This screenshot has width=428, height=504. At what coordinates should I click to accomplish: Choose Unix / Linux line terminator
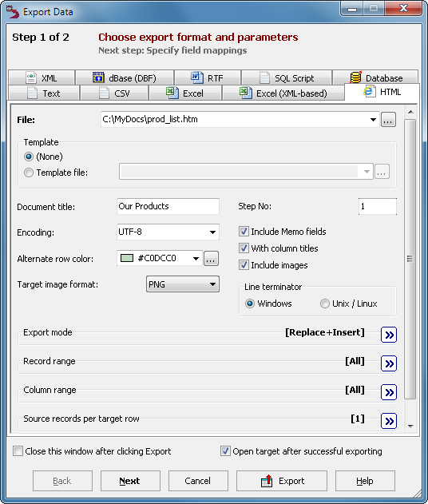[x=325, y=304]
